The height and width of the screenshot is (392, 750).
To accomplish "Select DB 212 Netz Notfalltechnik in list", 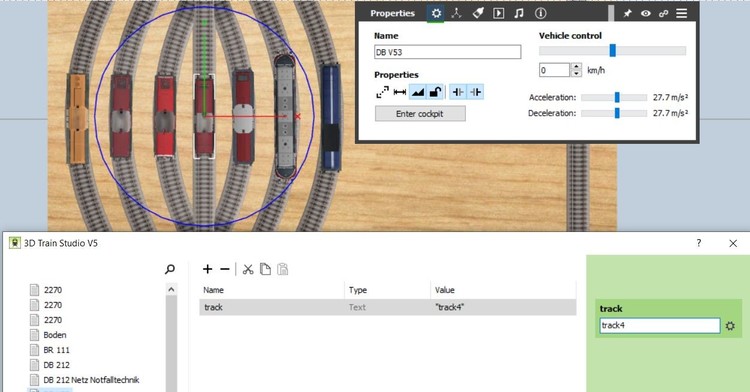I will coord(91,380).
